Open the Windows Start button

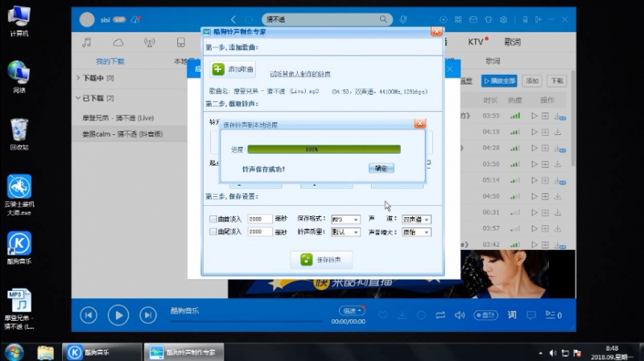[x=14, y=352]
